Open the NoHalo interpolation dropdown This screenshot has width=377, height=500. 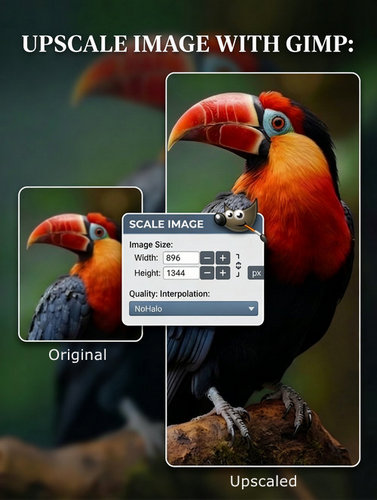193,309
